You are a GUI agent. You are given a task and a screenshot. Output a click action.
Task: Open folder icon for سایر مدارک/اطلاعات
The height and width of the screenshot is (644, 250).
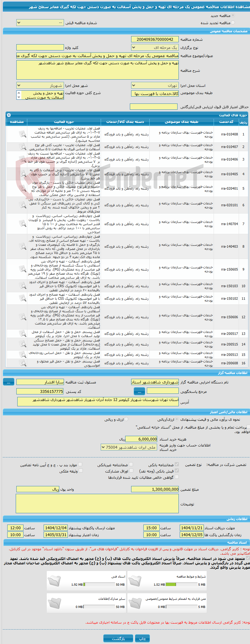point(54,603)
